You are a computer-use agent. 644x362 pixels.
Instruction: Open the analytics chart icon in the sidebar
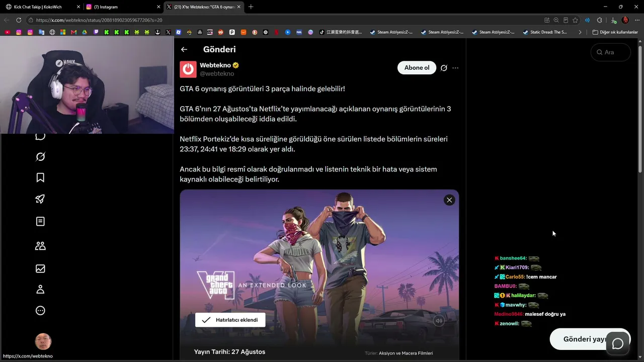pos(41,268)
